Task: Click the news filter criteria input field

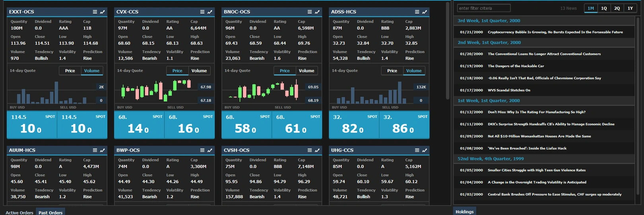Action: (x=483, y=8)
